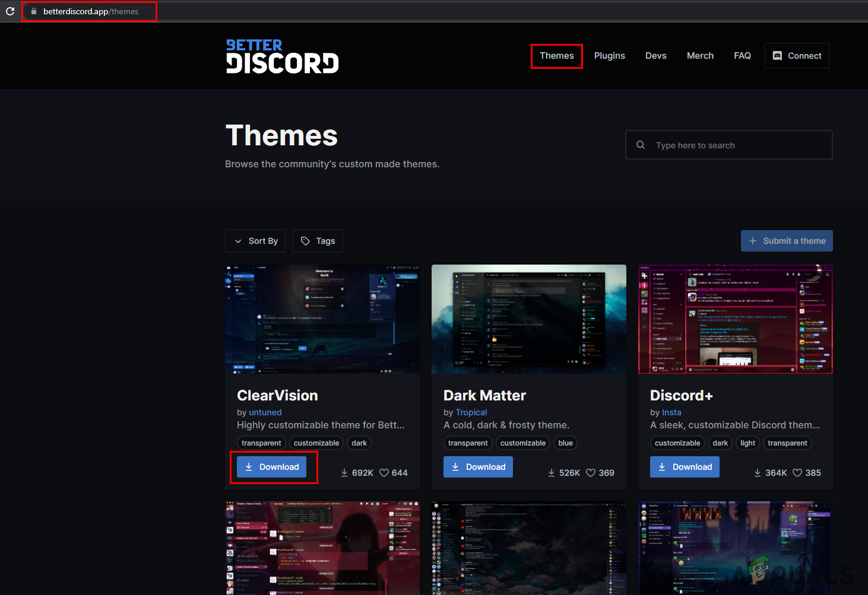Open author Insta's profile link

[x=671, y=412]
